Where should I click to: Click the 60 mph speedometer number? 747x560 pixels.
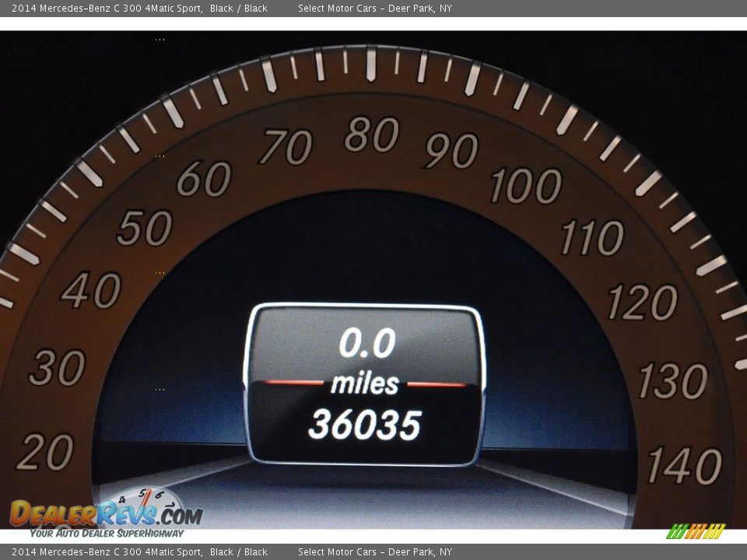(205, 179)
